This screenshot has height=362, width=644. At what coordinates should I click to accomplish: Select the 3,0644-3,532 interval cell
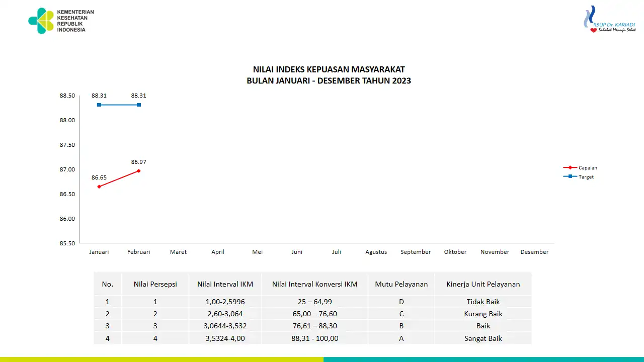click(x=225, y=326)
